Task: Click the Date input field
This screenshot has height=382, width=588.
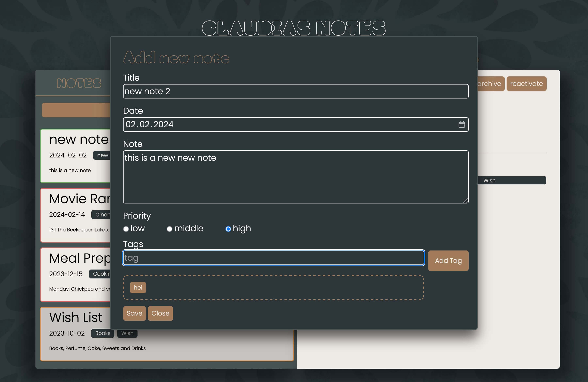Action: [x=272, y=124]
